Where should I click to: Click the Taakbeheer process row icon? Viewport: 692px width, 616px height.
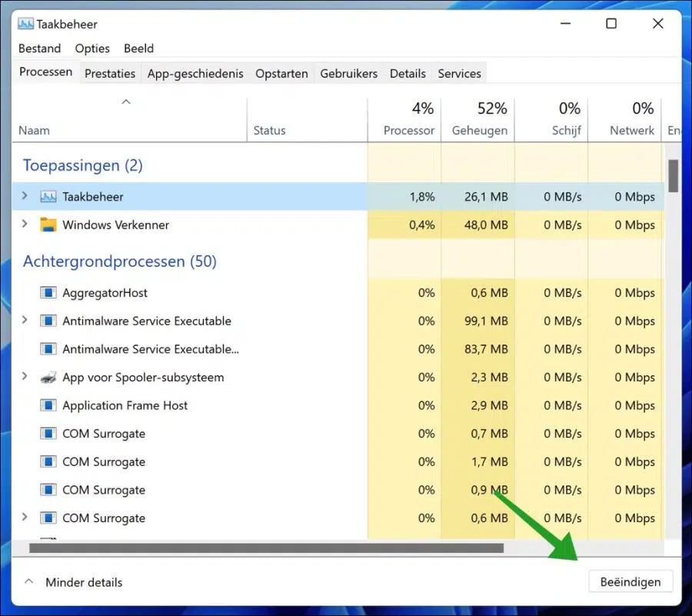48,197
